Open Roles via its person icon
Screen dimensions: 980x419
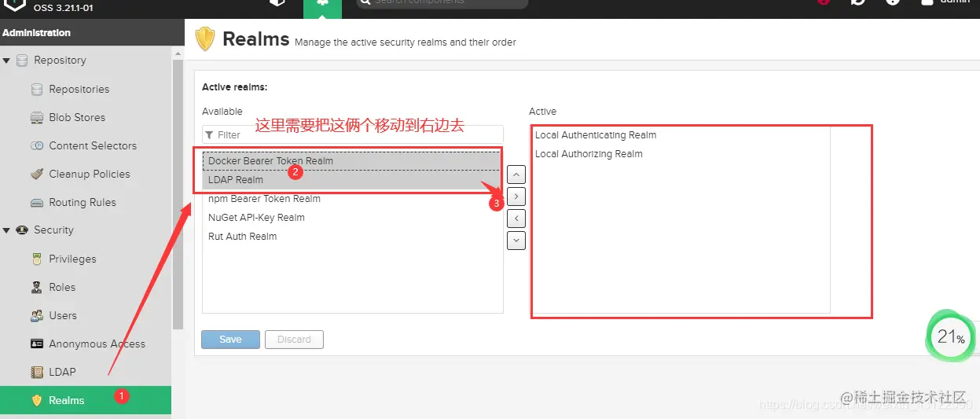37,288
